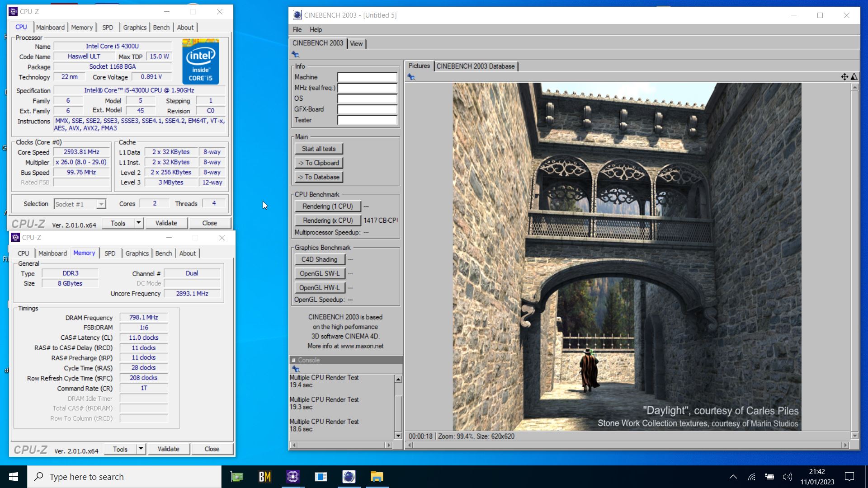Click picture panel vertical scrollbar up arrow
This screenshot has height=488, width=868.
(854, 87)
